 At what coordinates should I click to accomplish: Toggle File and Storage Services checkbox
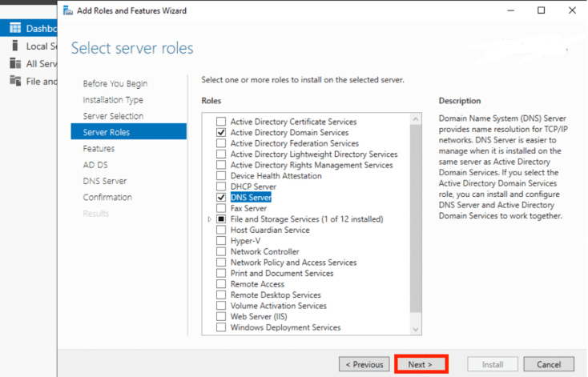(x=221, y=219)
